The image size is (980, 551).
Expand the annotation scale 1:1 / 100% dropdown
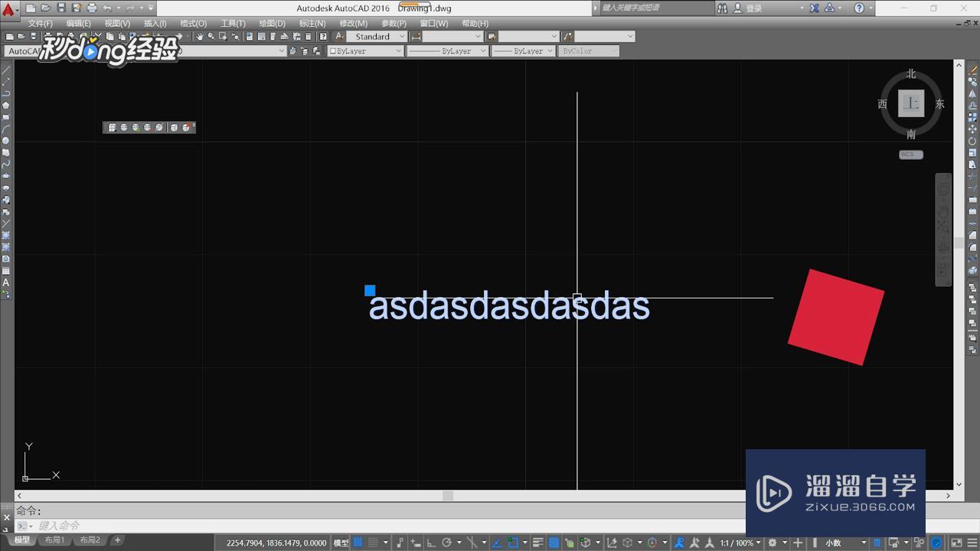(740, 543)
